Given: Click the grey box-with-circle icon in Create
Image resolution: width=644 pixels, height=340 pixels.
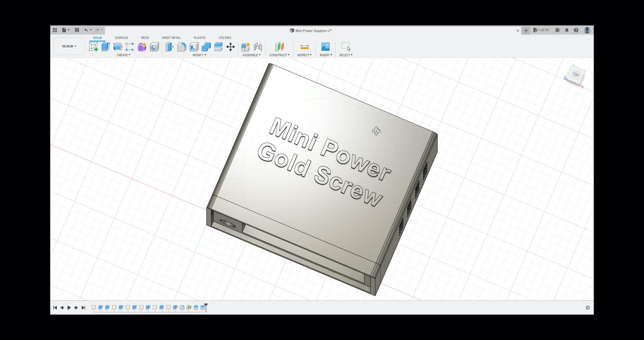Looking at the screenshot, I should coord(154,47).
